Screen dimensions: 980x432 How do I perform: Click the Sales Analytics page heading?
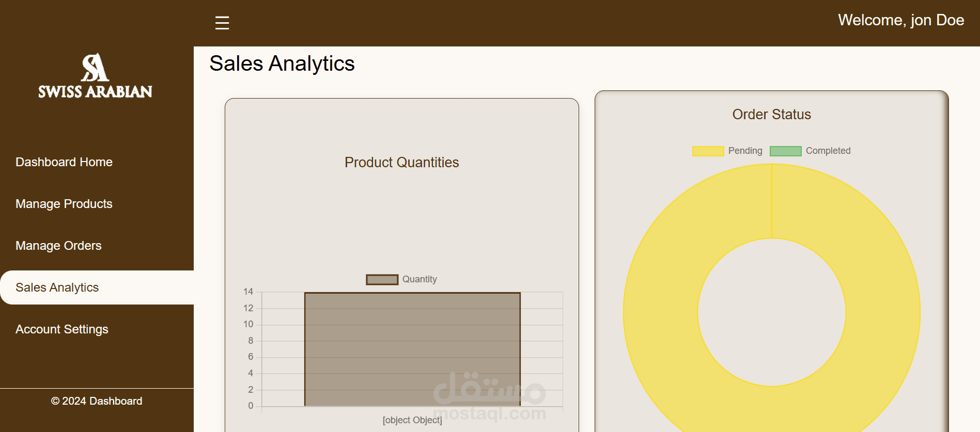click(x=282, y=63)
